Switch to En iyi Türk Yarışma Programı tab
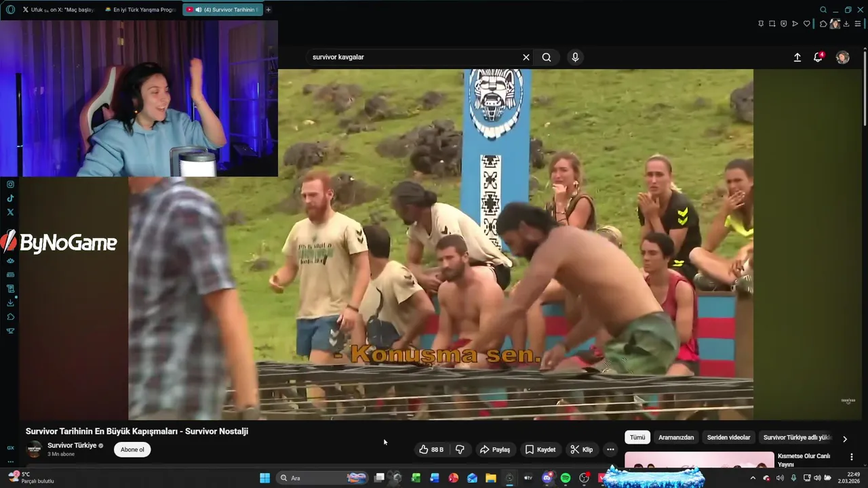Image resolution: width=868 pixels, height=488 pixels. [140, 9]
